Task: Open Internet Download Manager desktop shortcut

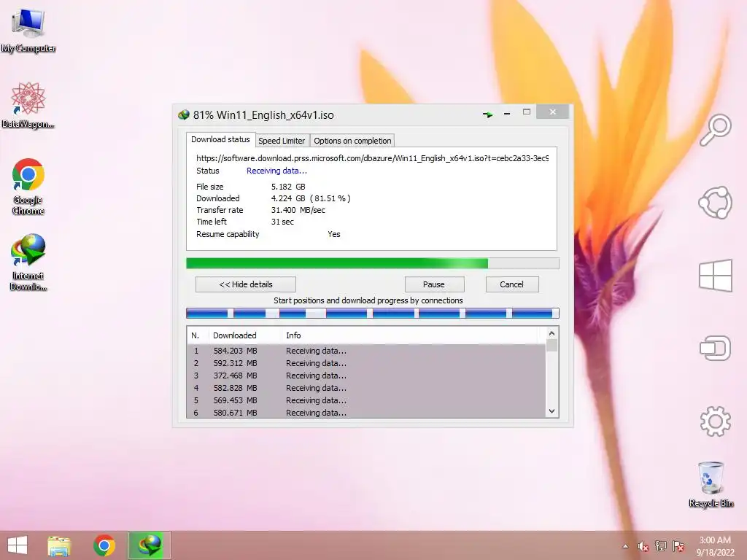Action: [x=28, y=262]
